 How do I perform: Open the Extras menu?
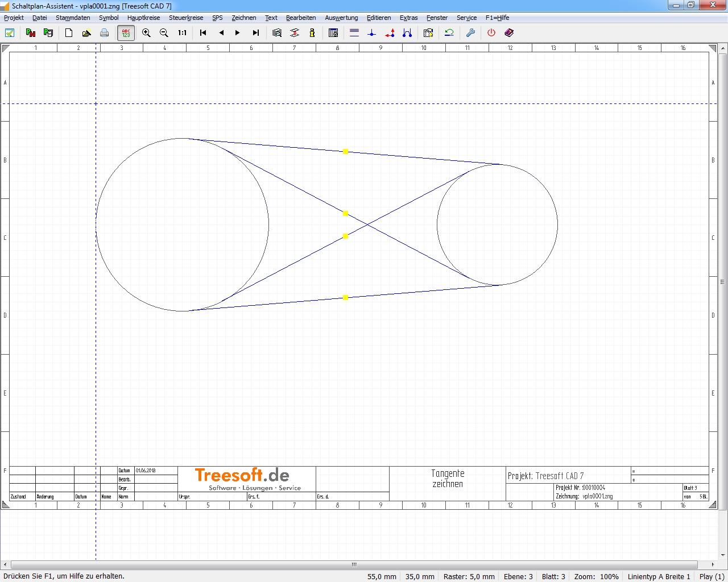pos(408,18)
